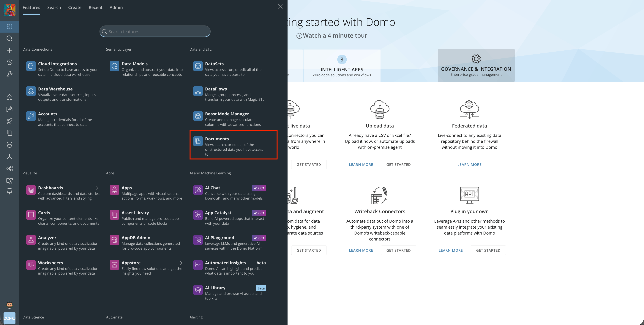644x325 pixels.
Task: Click Learn More under Upload data
Action: tap(361, 165)
